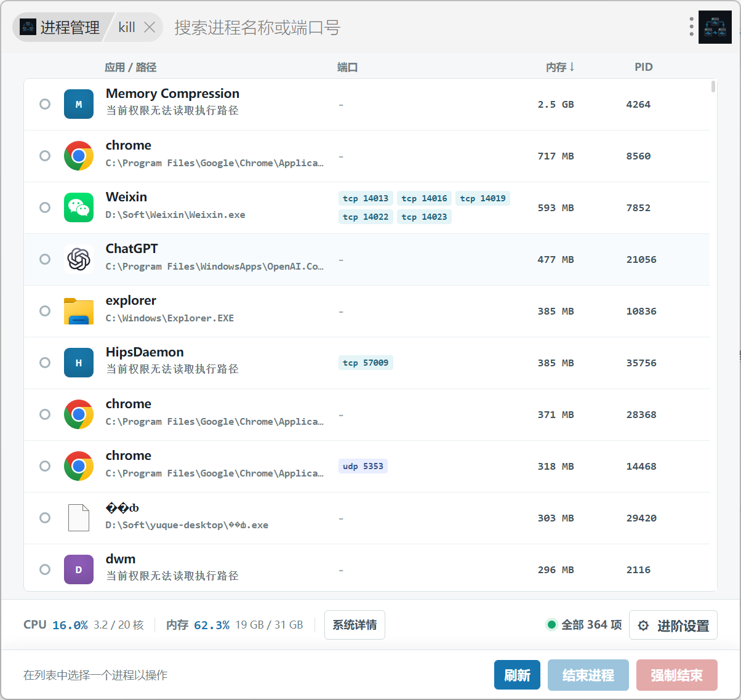Select the radio button for chrome PID 8560
Screen dimensions: 741x700
[45, 156]
